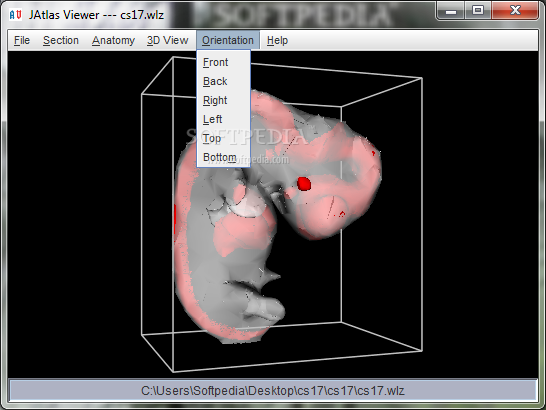Image resolution: width=546 pixels, height=410 pixels.
Task: Choose Right orientation
Action: pyautogui.click(x=223, y=100)
